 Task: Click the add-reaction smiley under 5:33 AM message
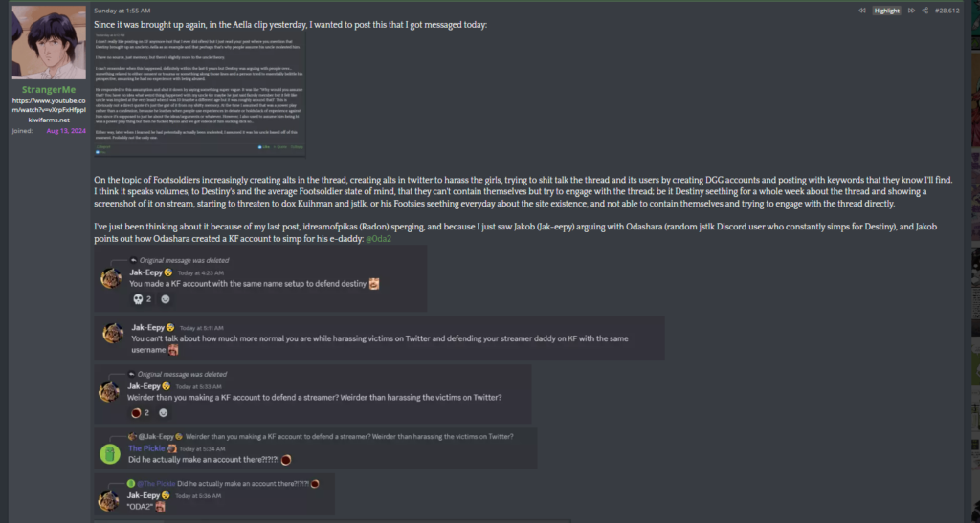163,412
